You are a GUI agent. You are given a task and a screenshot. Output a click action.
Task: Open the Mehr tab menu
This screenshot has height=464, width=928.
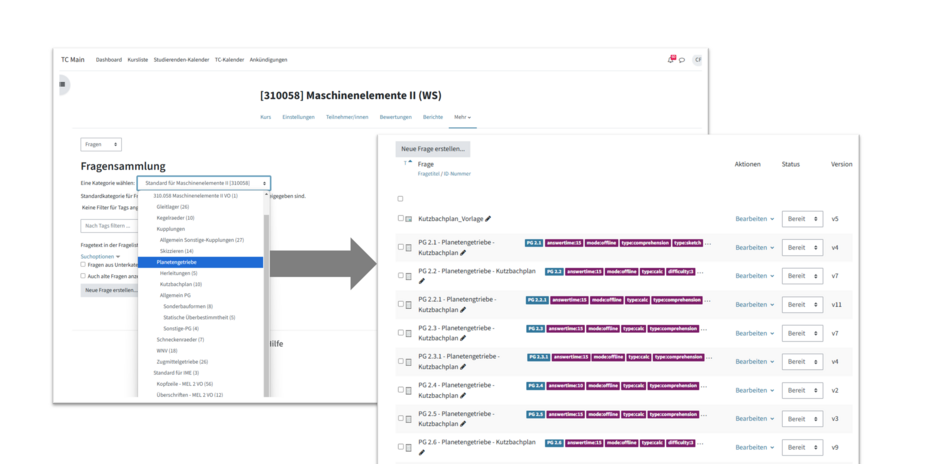pos(462,117)
